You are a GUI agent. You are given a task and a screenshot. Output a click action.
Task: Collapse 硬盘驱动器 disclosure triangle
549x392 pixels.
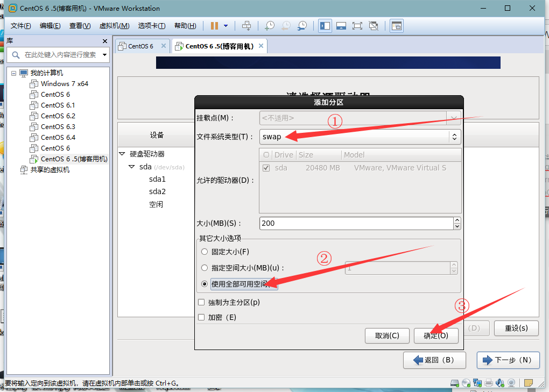coord(122,154)
